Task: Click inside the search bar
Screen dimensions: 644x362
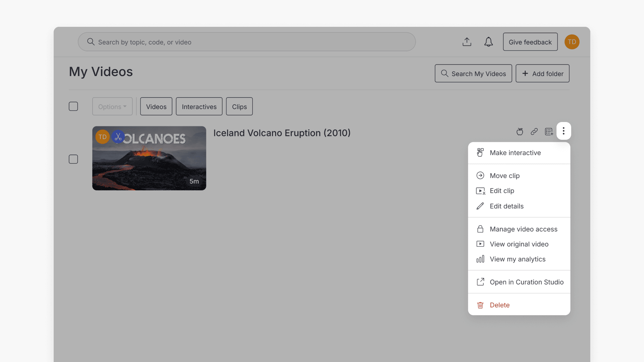Action: click(x=247, y=42)
